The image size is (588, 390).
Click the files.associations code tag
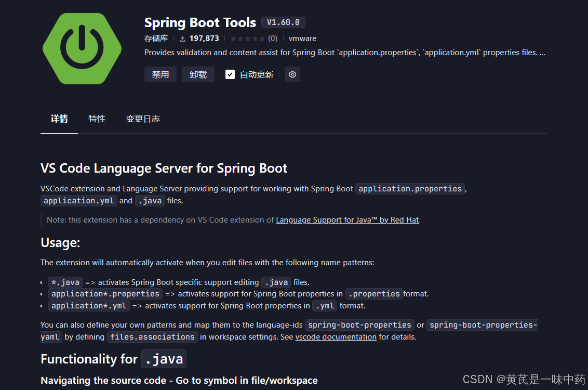[152, 337]
